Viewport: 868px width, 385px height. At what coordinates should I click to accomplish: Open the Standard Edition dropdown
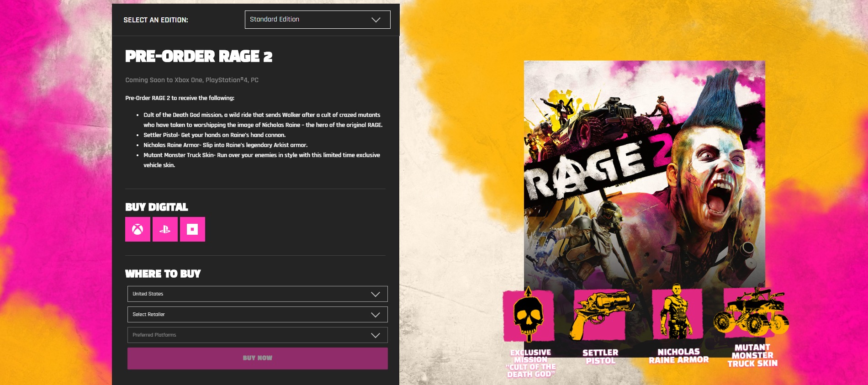click(x=318, y=20)
